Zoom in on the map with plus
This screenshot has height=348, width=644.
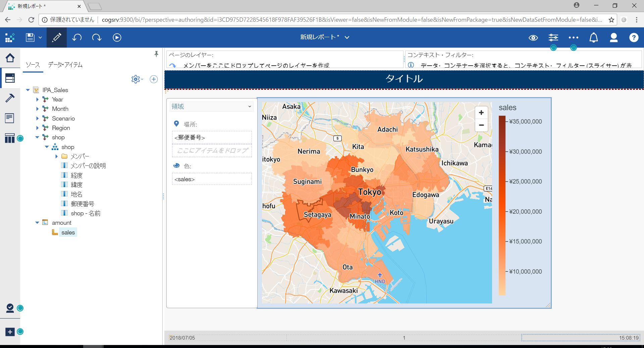(481, 113)
